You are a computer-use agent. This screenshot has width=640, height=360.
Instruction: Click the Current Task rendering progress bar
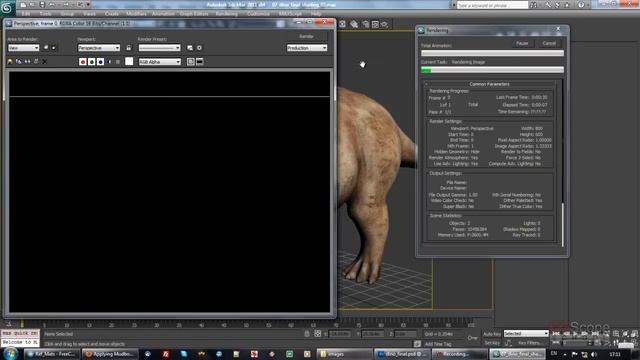492,70
